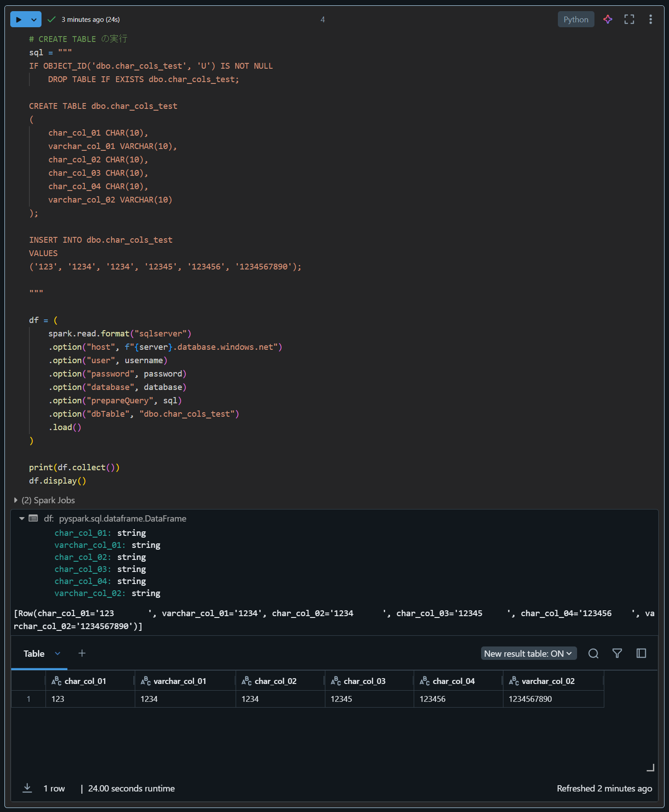Expand the (2) Spark Jobs section
Image resolution: width=669 pixels, height=812 pixels.
pyautogui.click(x=45, y=500)
